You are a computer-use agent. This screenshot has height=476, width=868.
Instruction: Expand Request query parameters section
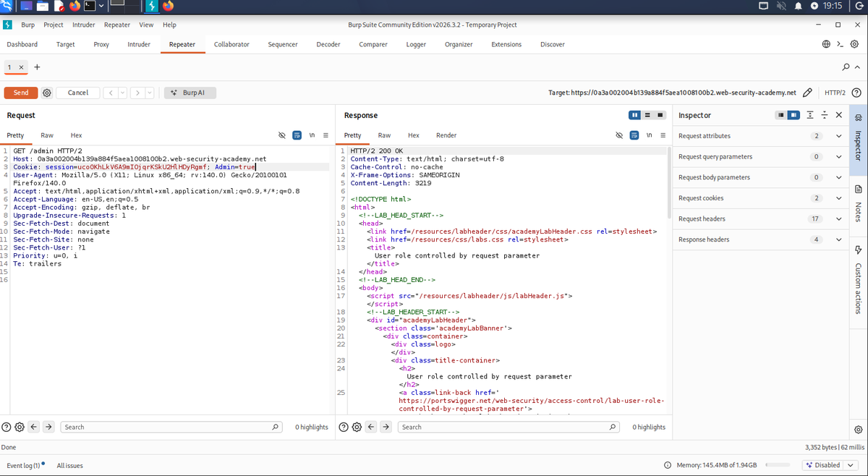[x=838, y=156]
